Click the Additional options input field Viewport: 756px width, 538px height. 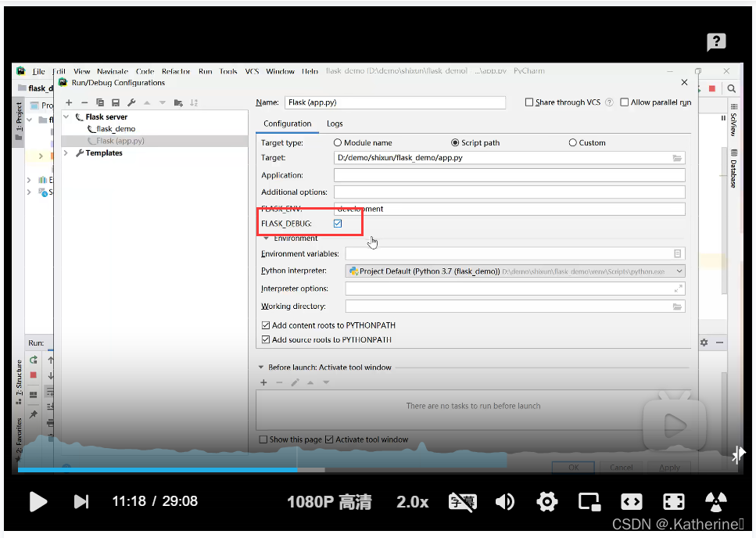click(x=509, y=192)
